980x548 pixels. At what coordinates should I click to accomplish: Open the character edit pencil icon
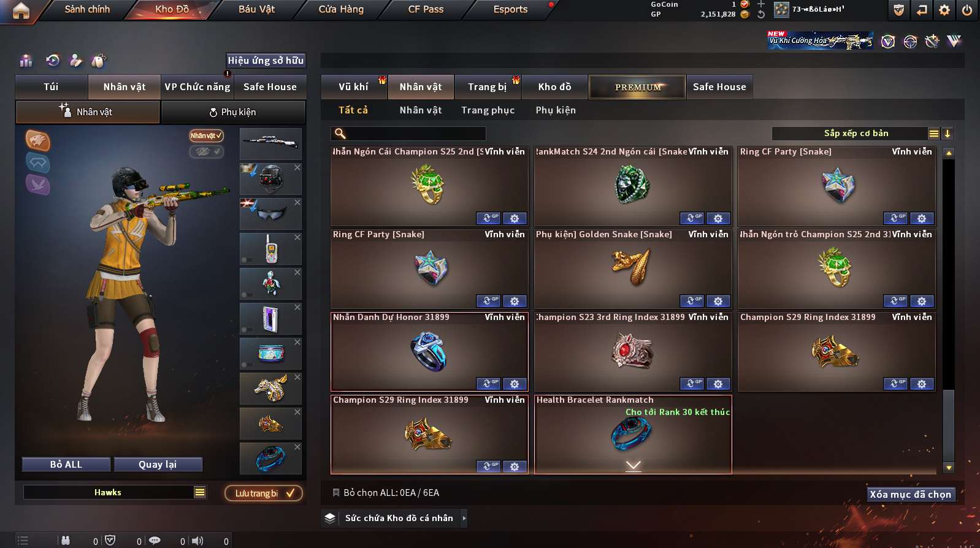pyautogui.click(x=76, y=60)
